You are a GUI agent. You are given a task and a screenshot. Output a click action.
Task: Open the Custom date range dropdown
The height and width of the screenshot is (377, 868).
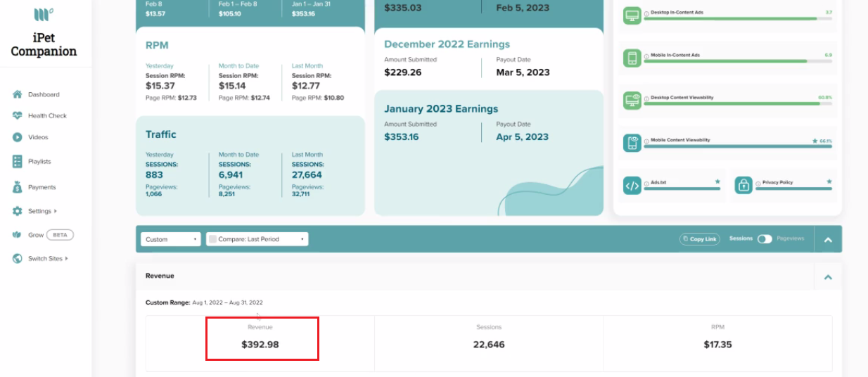171,239
